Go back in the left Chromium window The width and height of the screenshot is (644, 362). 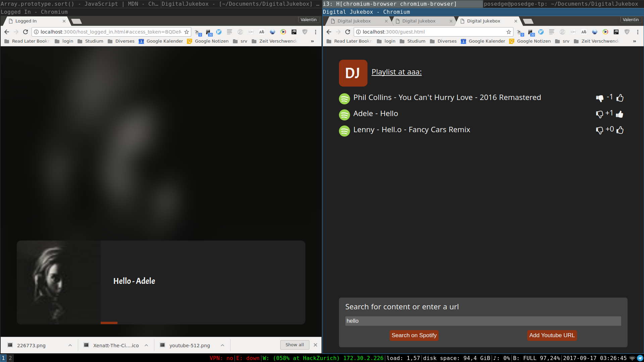(x=7, y=32)
